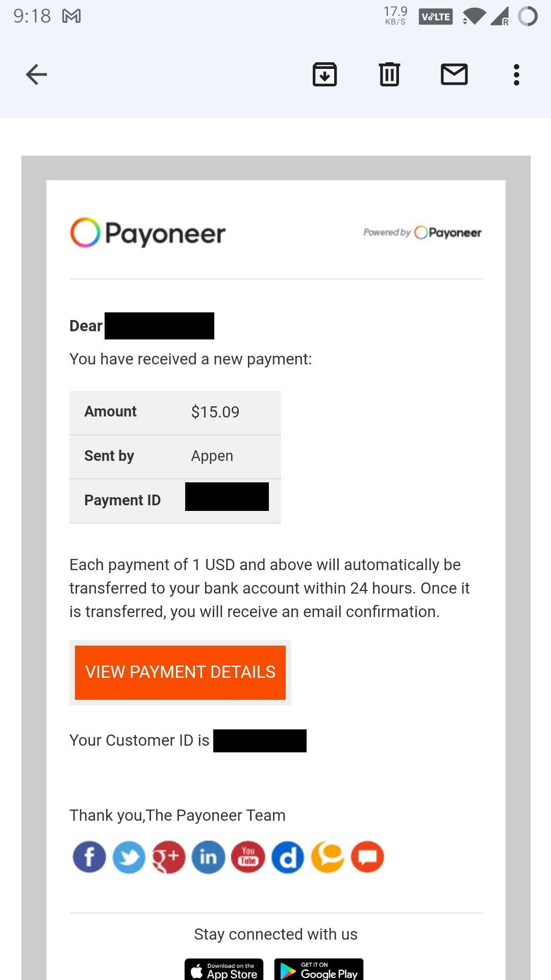This screenshot has height=980, width=551.
Task: Open Payoneer's Twitter icon
Action: point(129,857)
